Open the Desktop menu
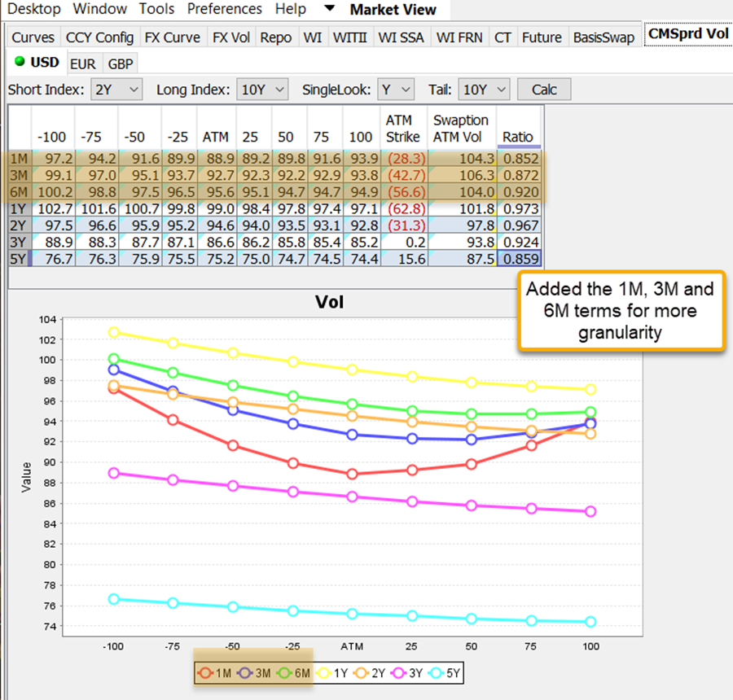The image size is (733, 700). [x=34, y=9]
